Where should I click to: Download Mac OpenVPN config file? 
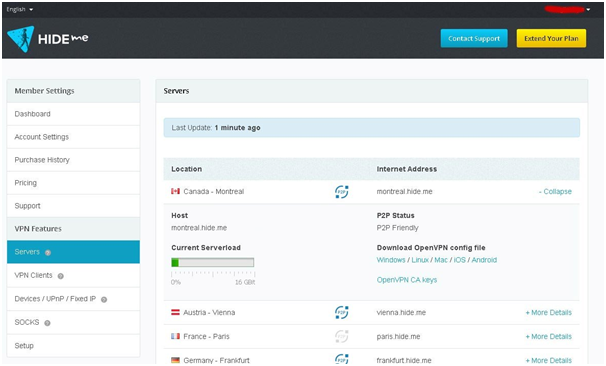click(441, 260)
